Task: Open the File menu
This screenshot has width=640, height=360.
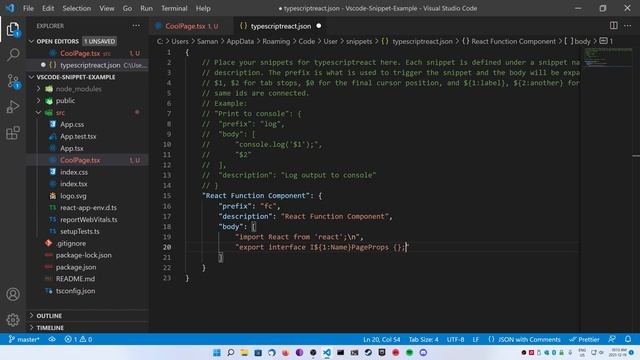Action: point(28,8)
